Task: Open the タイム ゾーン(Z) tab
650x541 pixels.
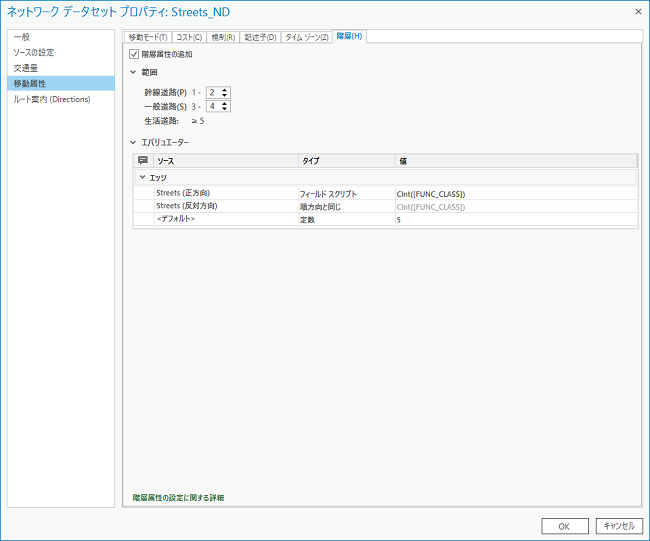Action: pyautogui.click(x=307, y=37)
